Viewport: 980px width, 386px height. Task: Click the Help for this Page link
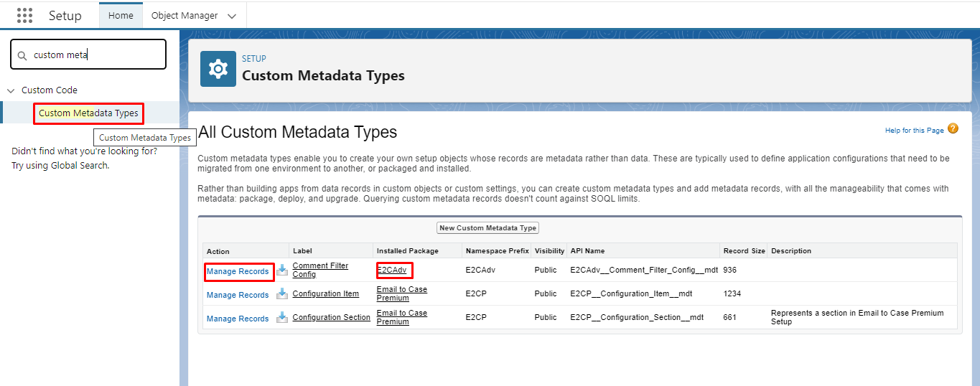coord(915,131)
